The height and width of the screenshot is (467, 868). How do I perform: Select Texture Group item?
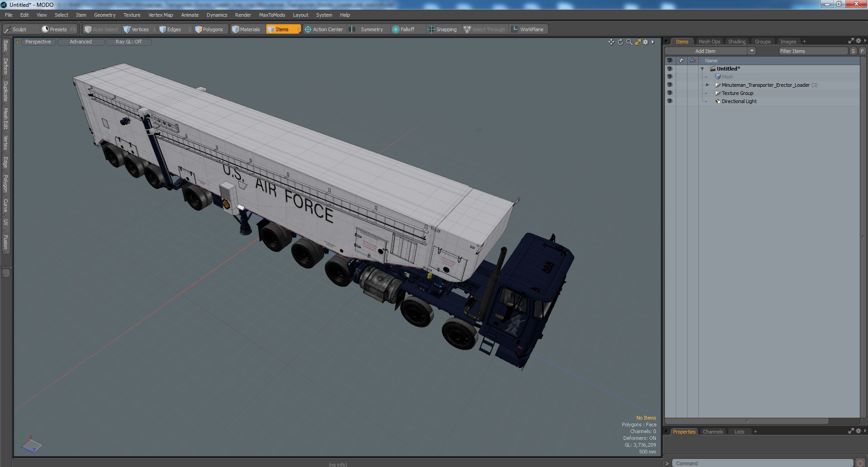point(737,93)
